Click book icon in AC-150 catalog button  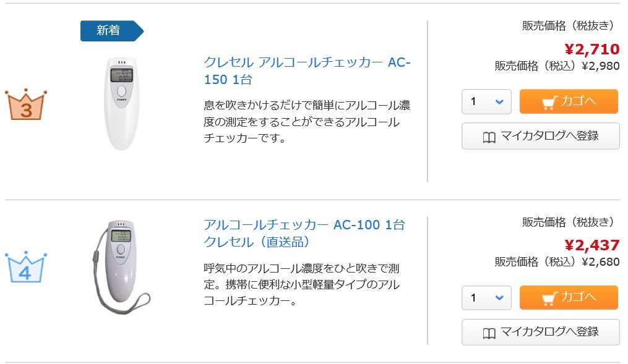coord(489,137)
